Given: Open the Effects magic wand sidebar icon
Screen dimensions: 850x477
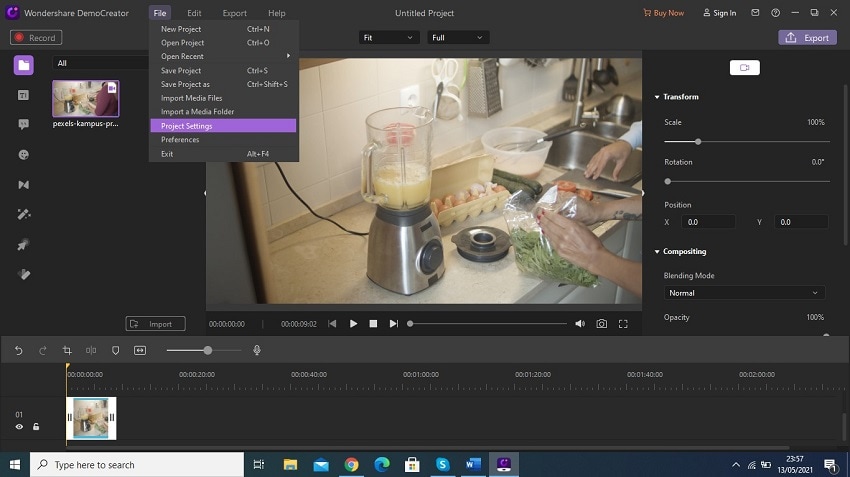Looking at the screenshot, I should [x=23, y=215].
